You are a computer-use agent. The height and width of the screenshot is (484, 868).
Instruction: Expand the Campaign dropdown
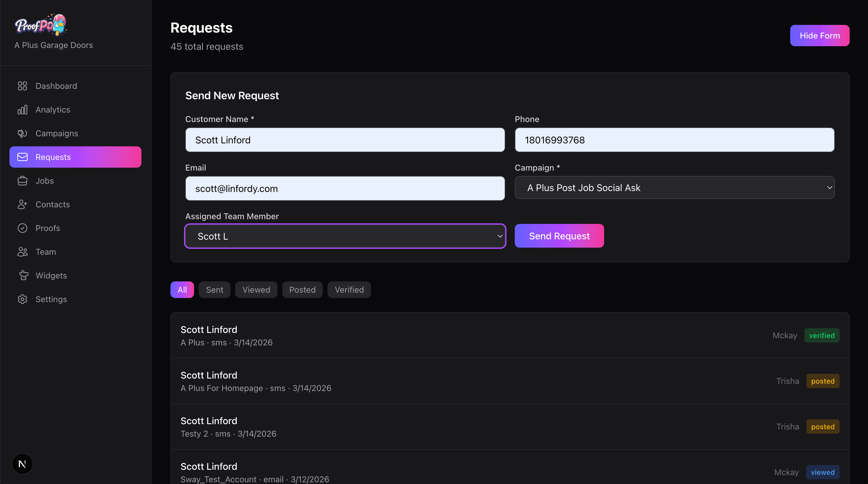point(674,188)
